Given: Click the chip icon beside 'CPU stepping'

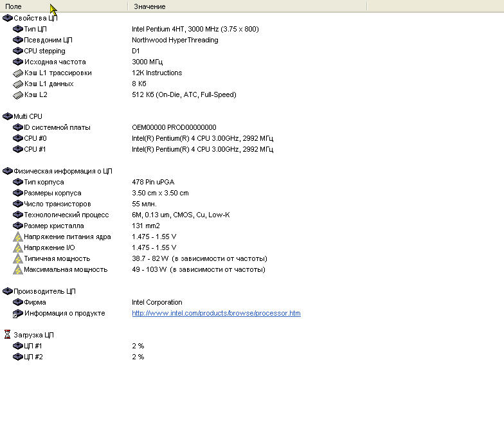Looking at the screenshot, I should pyautogui.click(x=18, y=51).
